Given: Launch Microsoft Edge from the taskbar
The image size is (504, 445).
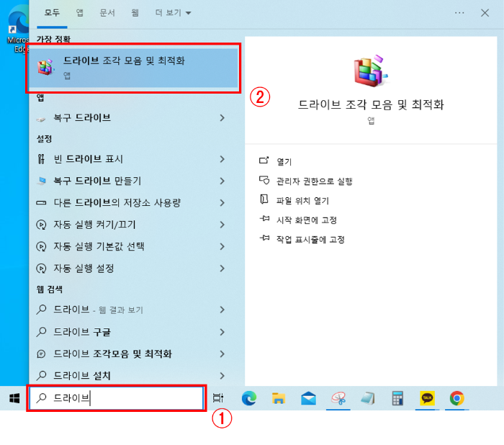Looking at the screenshot, I should (249, 398).
